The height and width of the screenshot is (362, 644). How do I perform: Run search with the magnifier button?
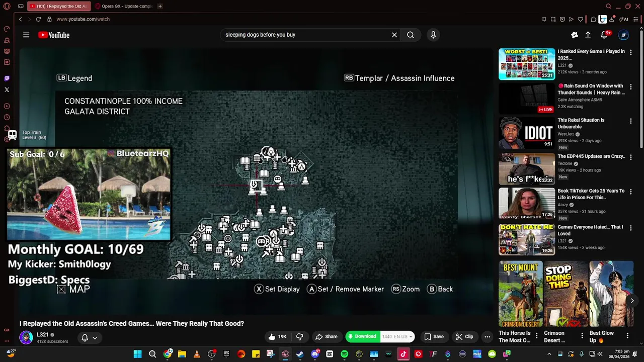point(411,35)
